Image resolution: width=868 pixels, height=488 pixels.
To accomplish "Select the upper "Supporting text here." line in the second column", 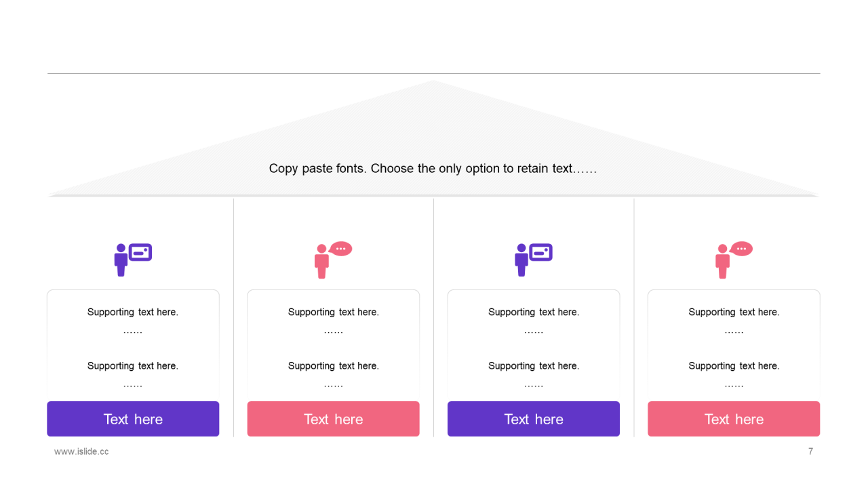I will (333, 312).
